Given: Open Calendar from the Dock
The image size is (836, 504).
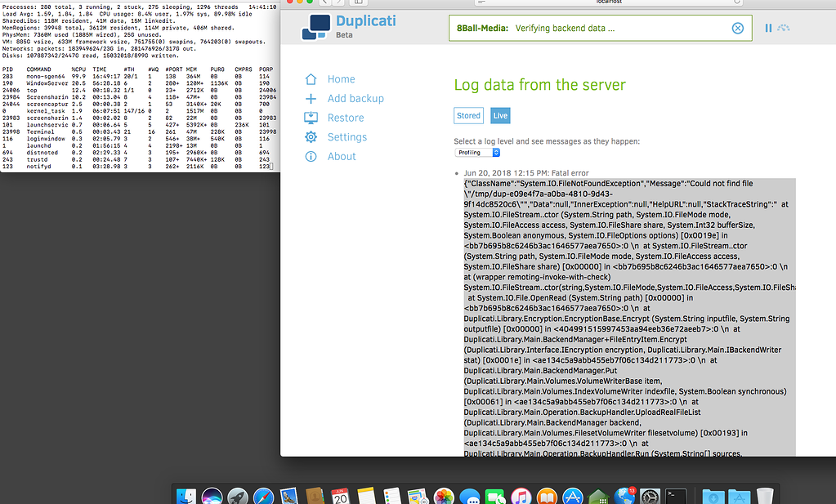Looking at the screenshot, I should click(340, 496).
